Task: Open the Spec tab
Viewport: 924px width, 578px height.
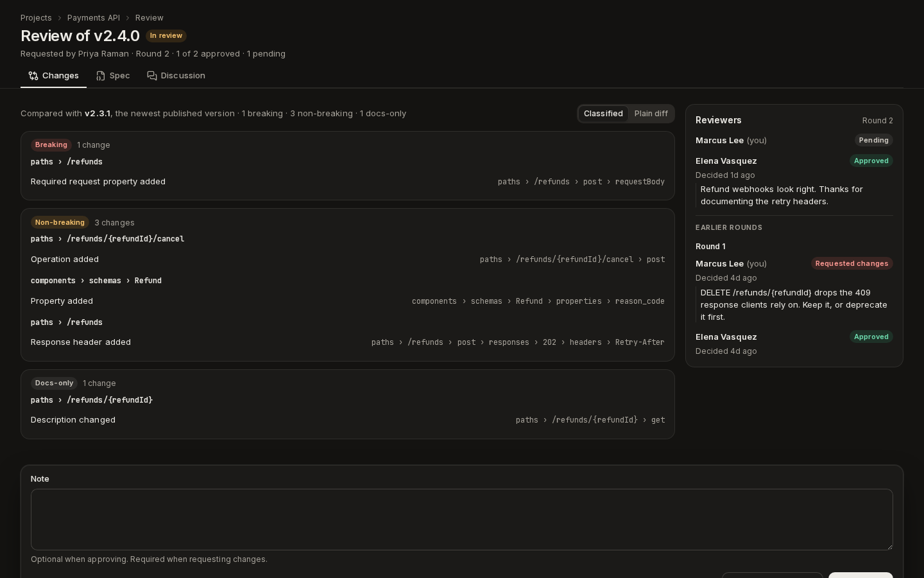Action: [113, 76]
